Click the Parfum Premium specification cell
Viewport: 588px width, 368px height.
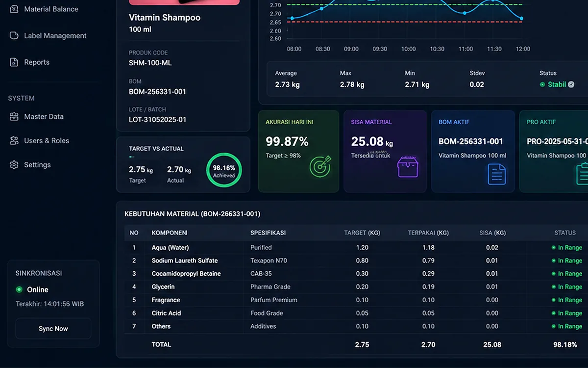(x=274, y=300)
